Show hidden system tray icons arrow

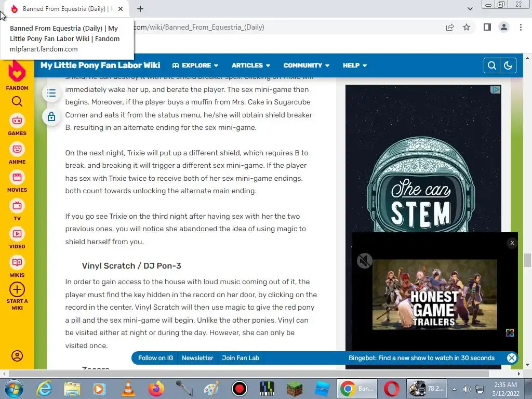[454, 389]
